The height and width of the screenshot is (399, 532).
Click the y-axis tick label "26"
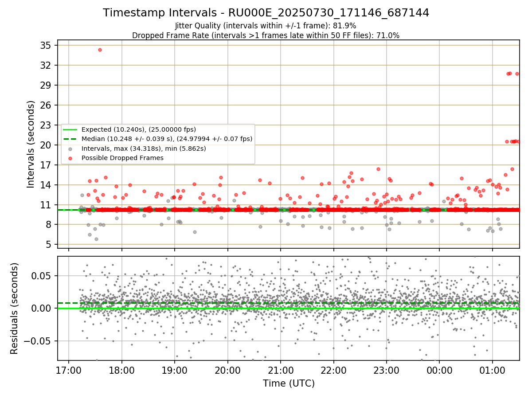tap(45, 105)
